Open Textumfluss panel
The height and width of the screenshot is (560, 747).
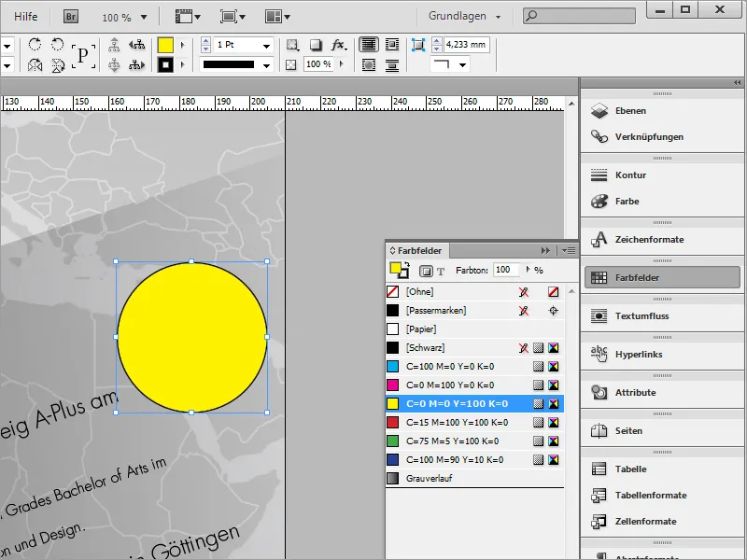pos(662,315)
